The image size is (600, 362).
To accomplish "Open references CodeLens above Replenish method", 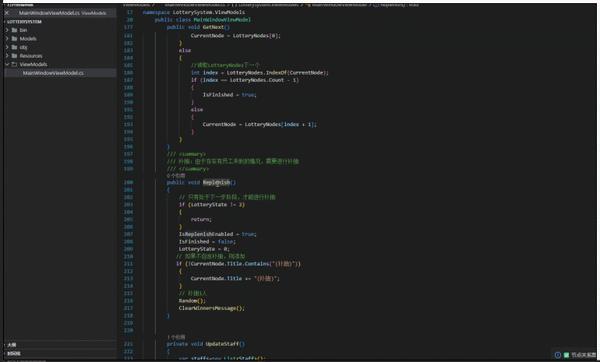I will click(176, 175).
